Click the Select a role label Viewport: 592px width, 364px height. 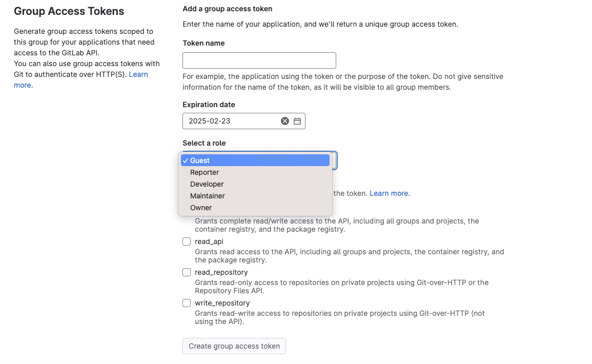pos(204,143)
